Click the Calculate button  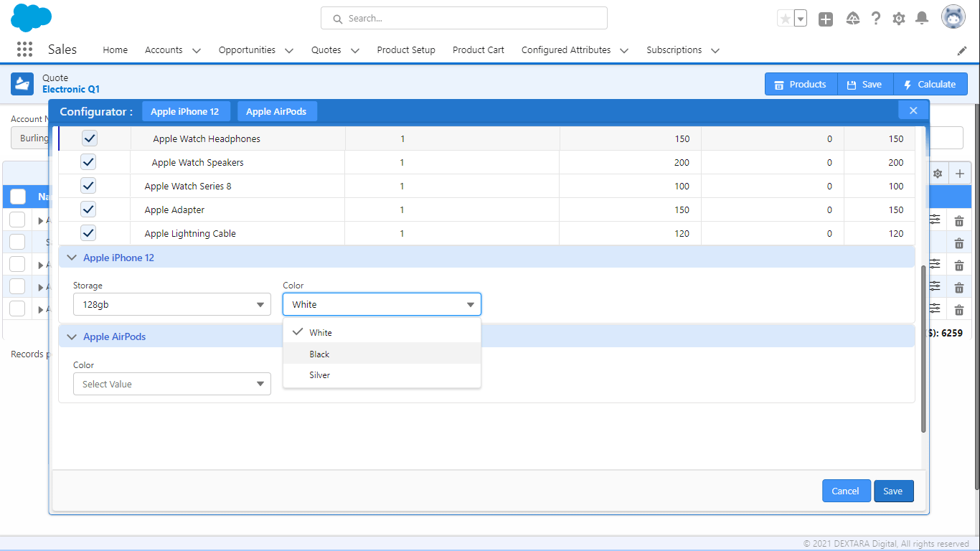point(930,84)
